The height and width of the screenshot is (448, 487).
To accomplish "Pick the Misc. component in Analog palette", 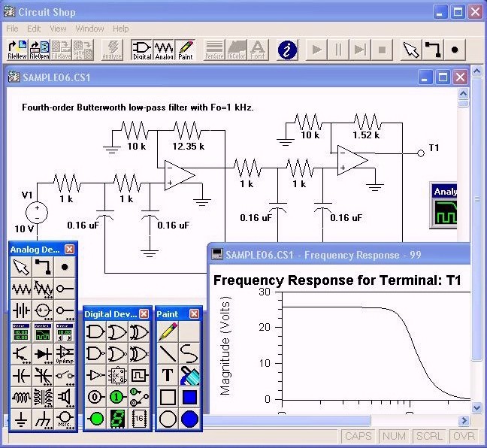I will click(x=65, y=419).
